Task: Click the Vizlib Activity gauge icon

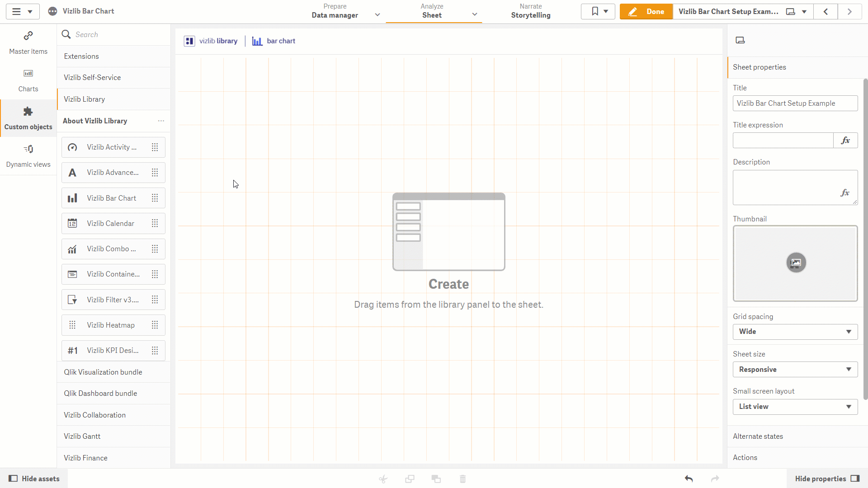Action: point(72,147)
